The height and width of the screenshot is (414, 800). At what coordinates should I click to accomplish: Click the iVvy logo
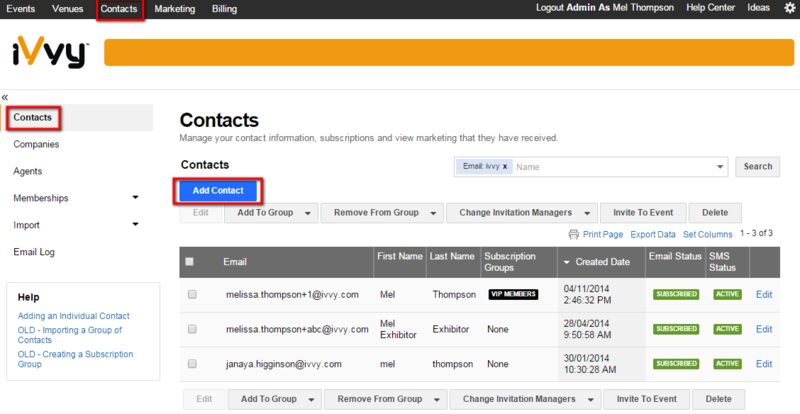pyautogui.click(x=51, y=52)
